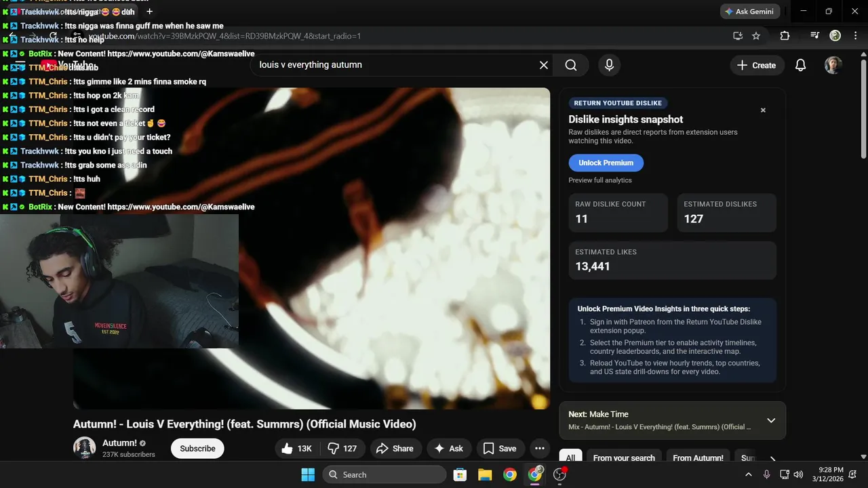868x488 pixels.
Task: Click the video title text
Action: click(x=245, y=424)
